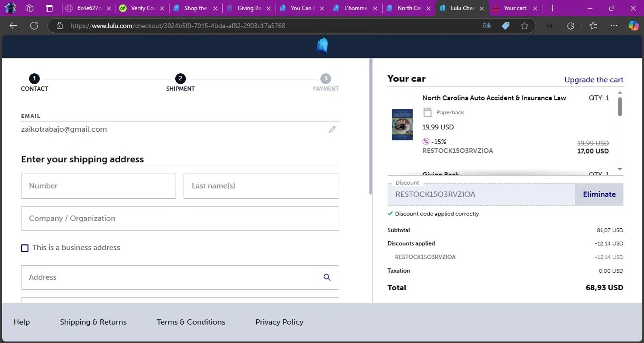Image resolution: width=644 pixels, height=343 pixels.
Task: Check This is a business address
Action: (25, 248)
